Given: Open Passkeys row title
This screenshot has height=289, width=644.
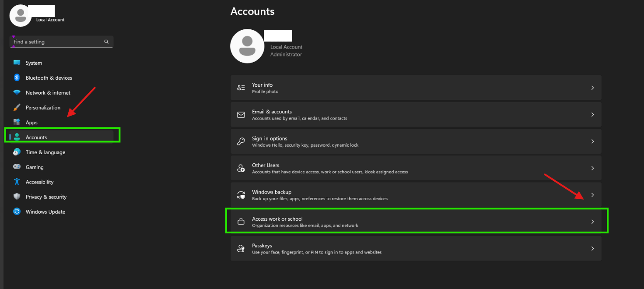Looking at the screenshot, I should pyautogui.click(x=262, y=246).
